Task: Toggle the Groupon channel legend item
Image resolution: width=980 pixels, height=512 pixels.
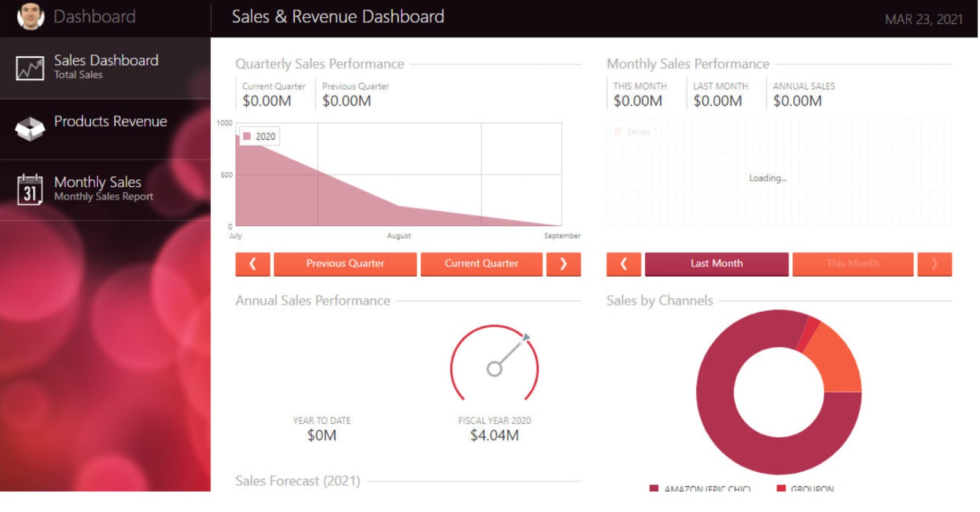Action: pyautogui.click(x=805, y=488)
